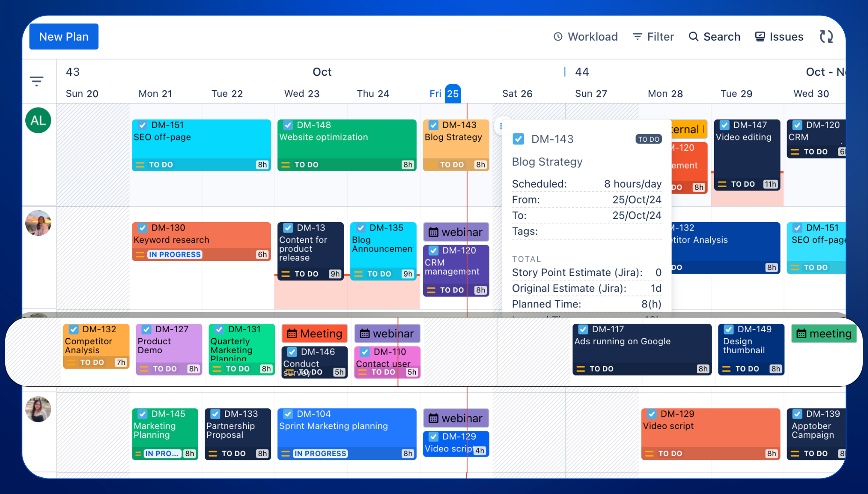Click the webinar calendar icon on Sat 26
Image resolution: width=868 pixels, height=494 pixels.
(434, 232)
